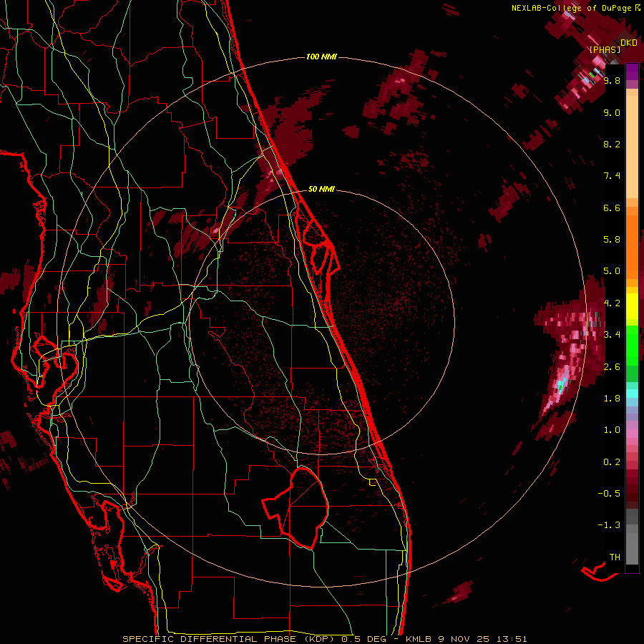Click the 4.2 scale value
Screen dimensions: 644x644
coord(612,303)
